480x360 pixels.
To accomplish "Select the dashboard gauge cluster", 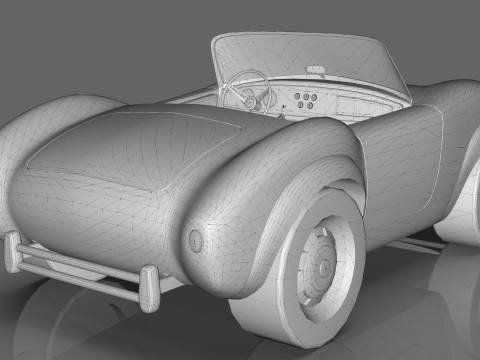I will (x=306, y=101).
